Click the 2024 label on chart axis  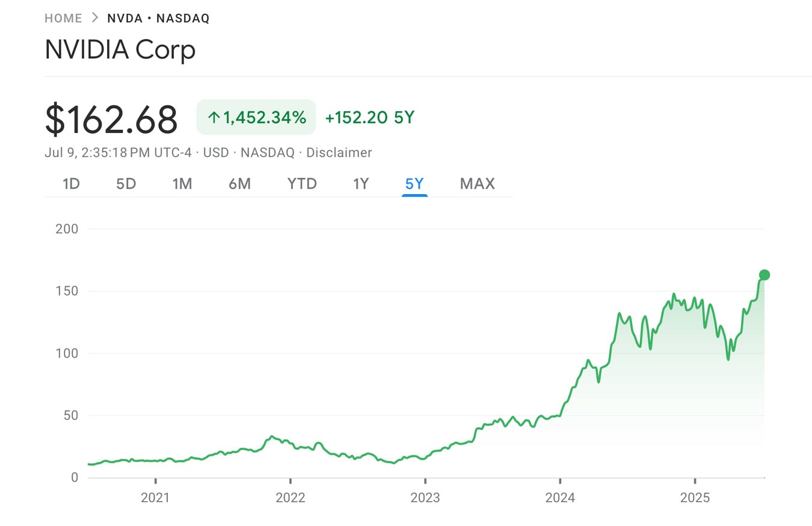[x=561, y=498]
